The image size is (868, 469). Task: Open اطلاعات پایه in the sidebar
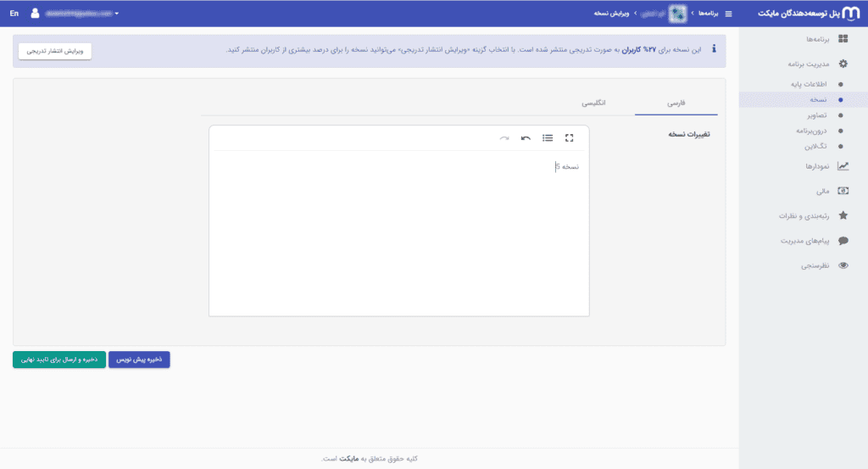tap(809, 84)
